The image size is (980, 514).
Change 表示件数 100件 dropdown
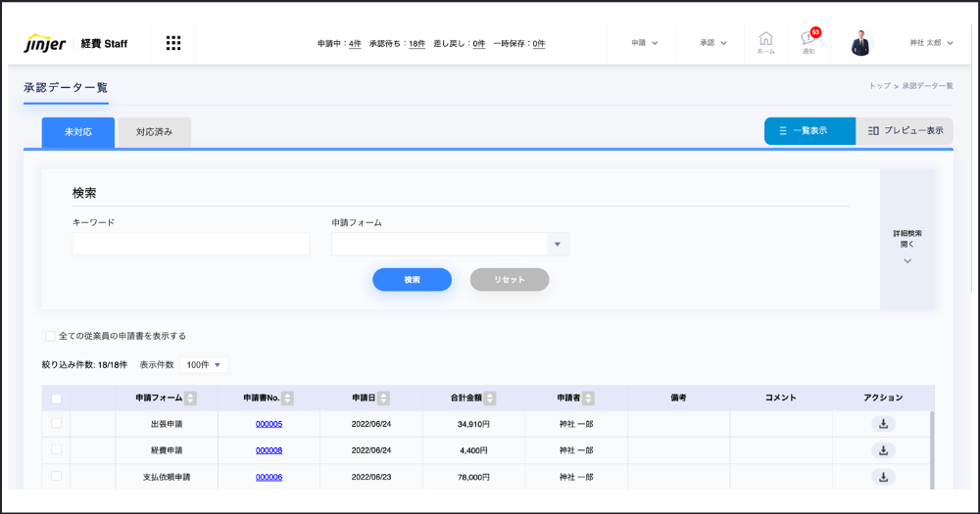pyautogui.click(x=204, y=365)
